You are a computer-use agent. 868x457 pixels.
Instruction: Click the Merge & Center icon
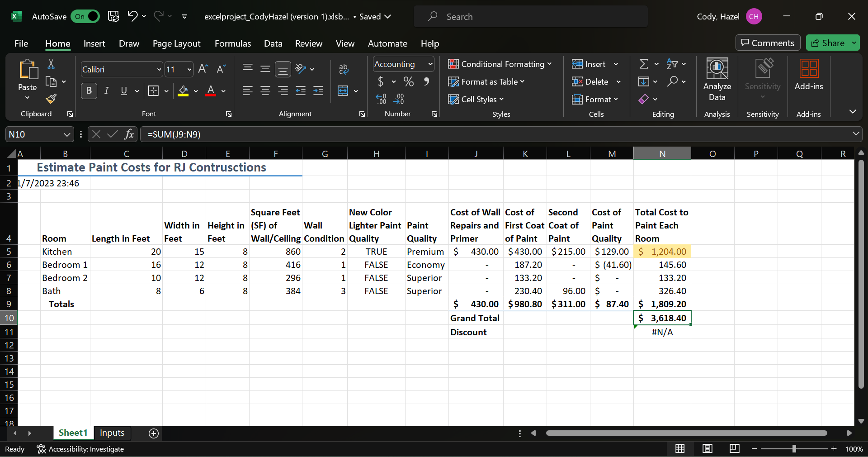click(343, 91)
